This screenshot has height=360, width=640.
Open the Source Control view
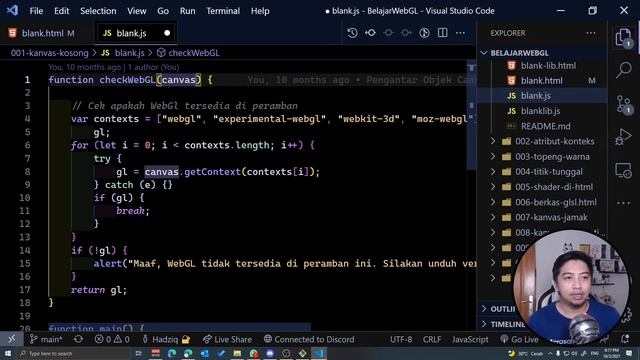pyautogui.click(x=623, y=104)
